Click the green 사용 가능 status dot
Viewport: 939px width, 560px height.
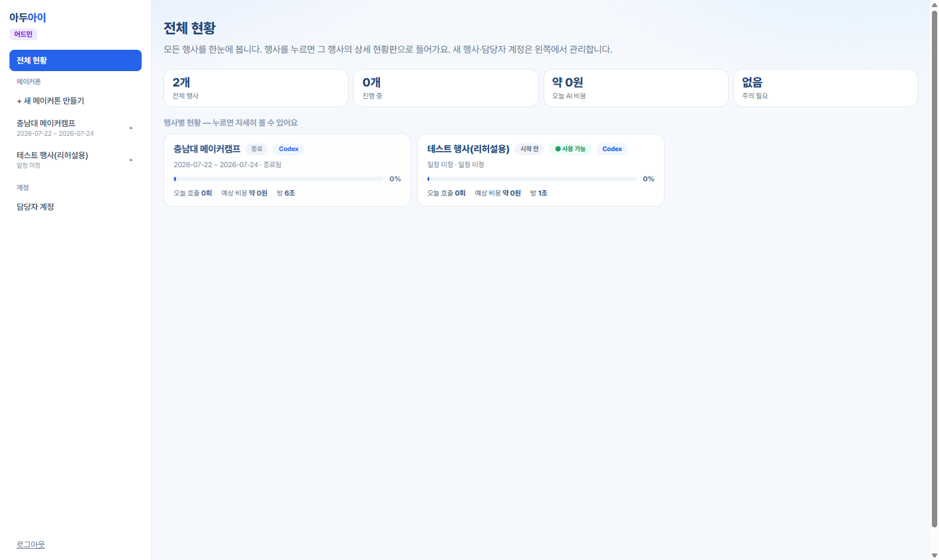[558, 149]
